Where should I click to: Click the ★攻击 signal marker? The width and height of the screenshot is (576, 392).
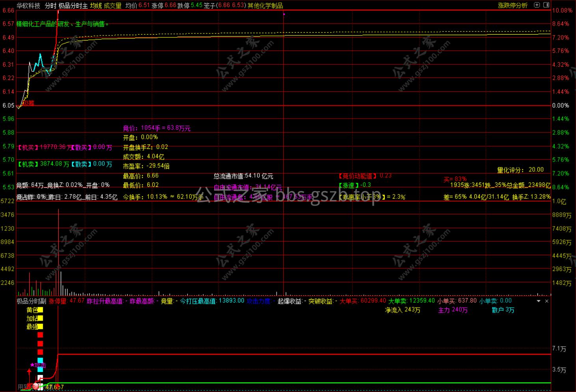pyautogui.click(x=38, y=365)
